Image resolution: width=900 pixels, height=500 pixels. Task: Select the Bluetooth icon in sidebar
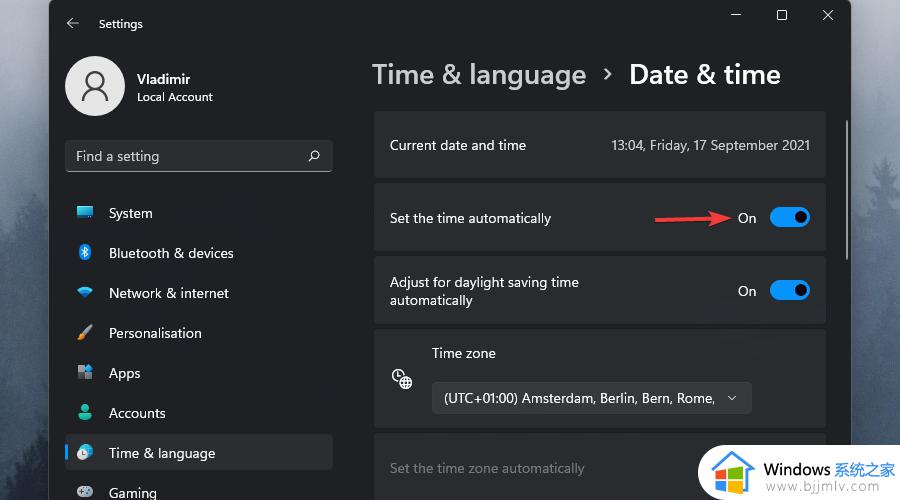tap(85, 253)
